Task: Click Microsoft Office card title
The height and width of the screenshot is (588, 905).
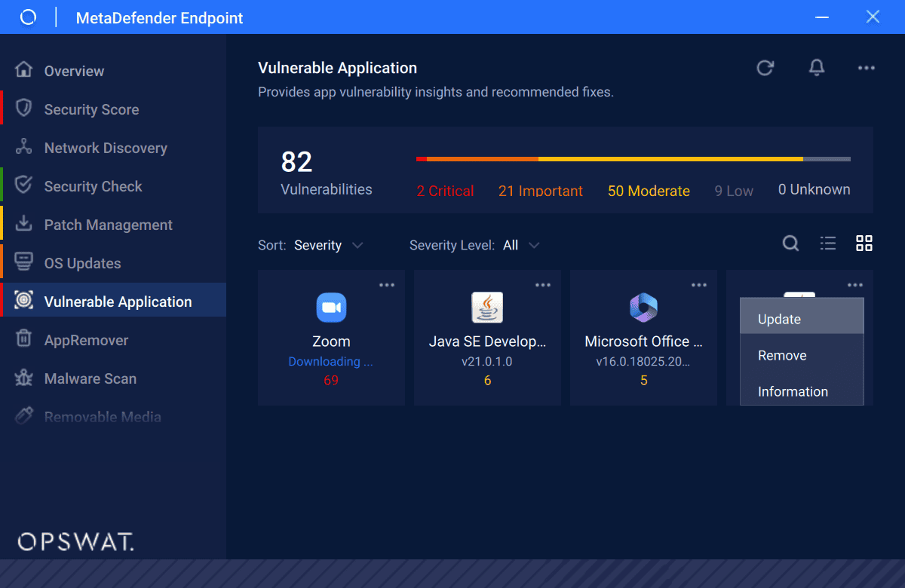Action: [643, 341]
